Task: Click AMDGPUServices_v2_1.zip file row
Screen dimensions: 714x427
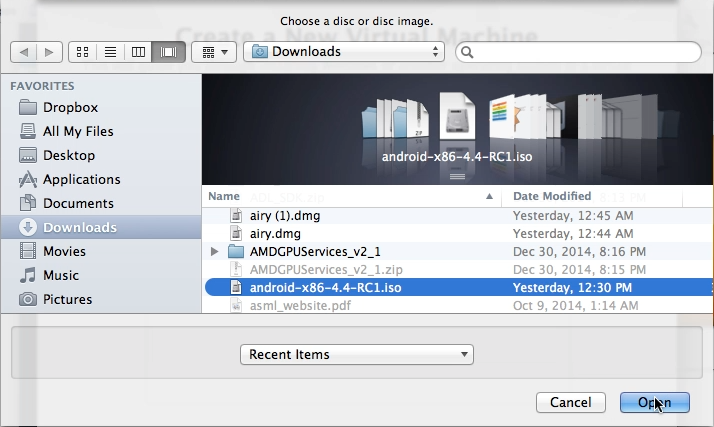Action: click(x=457, y=269)
